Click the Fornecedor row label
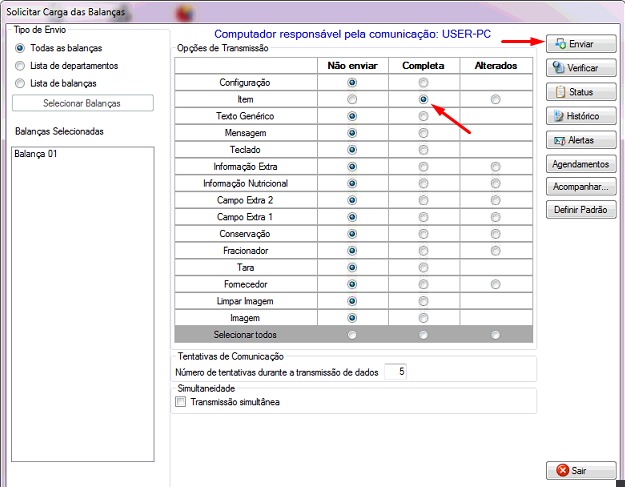This screenshot has height=487, width=625. tap(246, 284)
